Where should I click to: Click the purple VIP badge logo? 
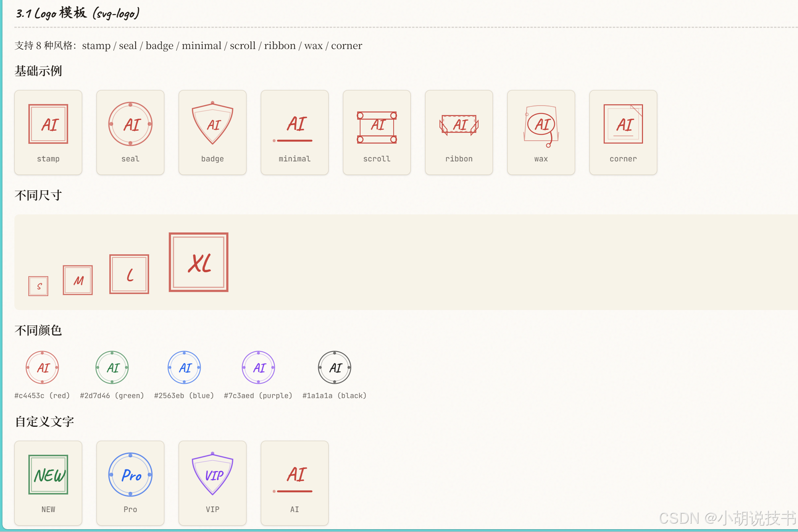pyautogui.click(x=213, y=474)
